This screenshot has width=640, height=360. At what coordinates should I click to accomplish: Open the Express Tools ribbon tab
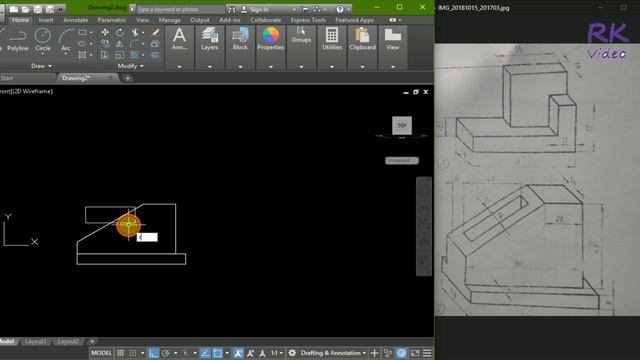pyautogui.click(x=308, y=20)
